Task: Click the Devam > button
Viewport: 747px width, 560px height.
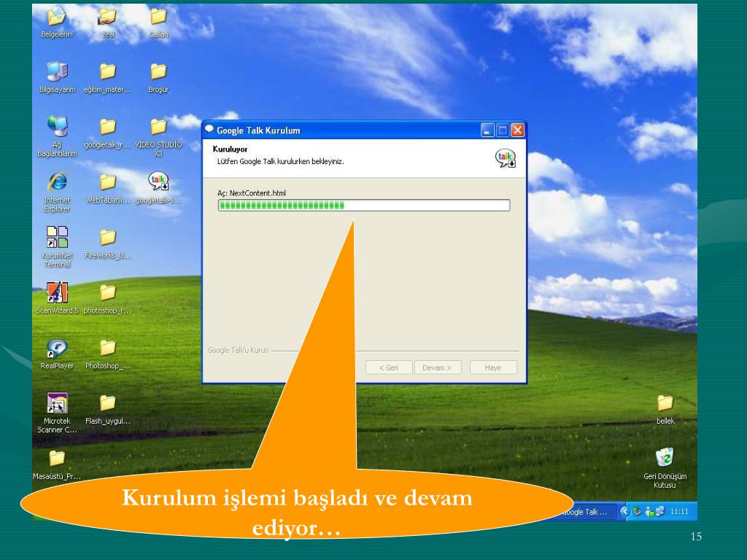Action: [x=438, y=367]
